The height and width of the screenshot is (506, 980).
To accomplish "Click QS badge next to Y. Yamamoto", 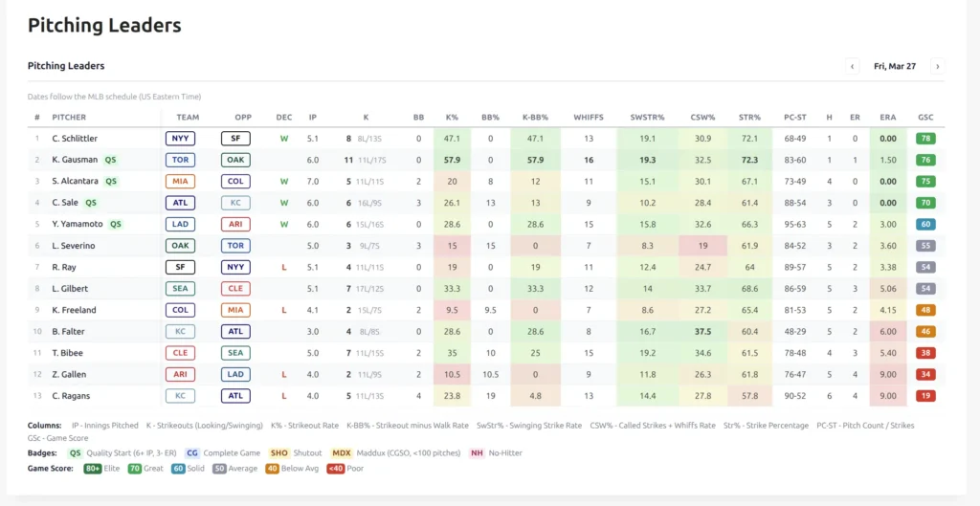I will [x=116, y=224].
